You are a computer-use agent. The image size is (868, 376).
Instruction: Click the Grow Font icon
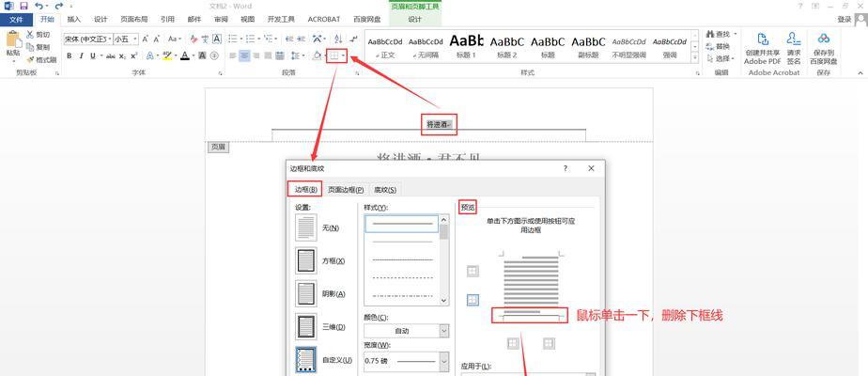[145, 39]
